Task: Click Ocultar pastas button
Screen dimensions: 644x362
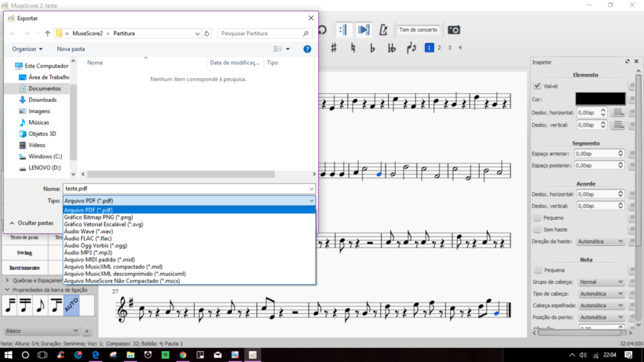Action: [31, 222]
